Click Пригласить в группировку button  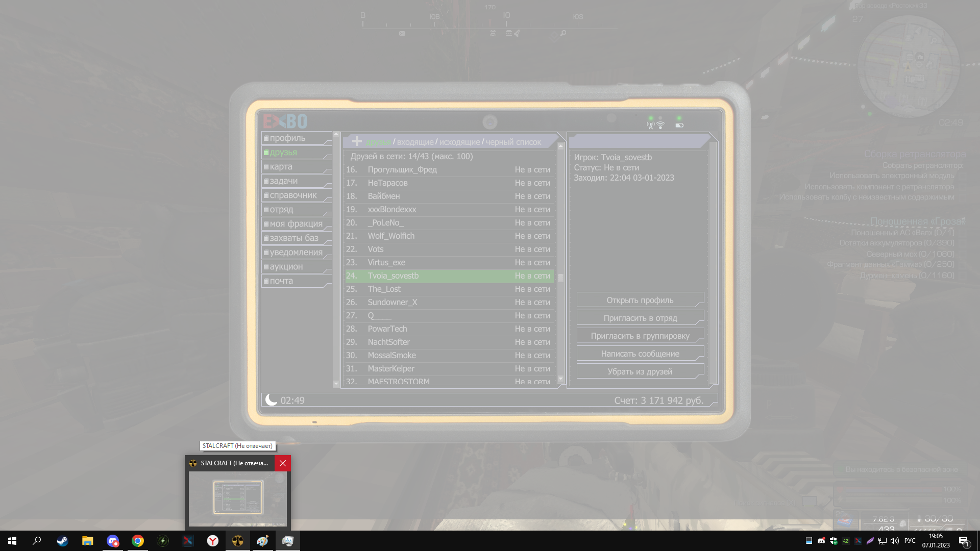(x=640, y=336)
